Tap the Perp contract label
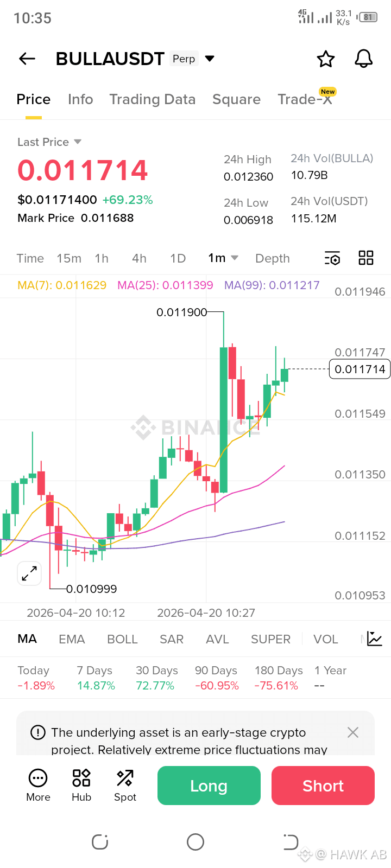391x868 pixels. pyautogui.click(x=184, y=59)
